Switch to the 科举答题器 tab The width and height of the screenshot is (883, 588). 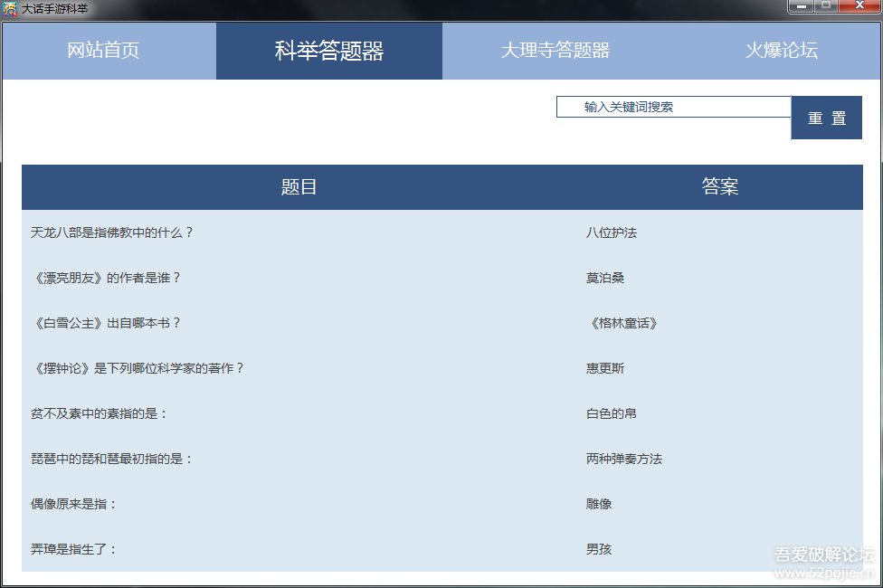(329, 51)
